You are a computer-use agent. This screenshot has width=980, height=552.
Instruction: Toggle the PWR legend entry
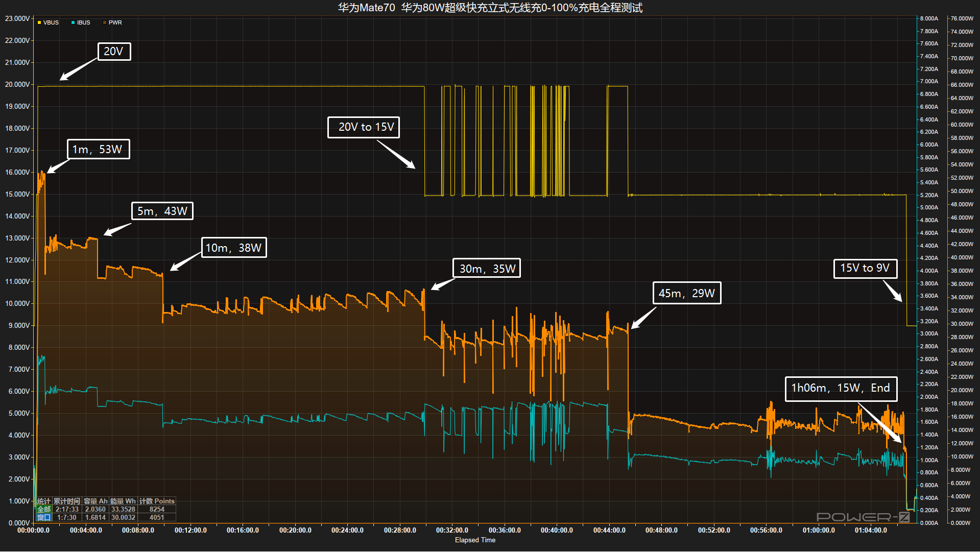112,22
